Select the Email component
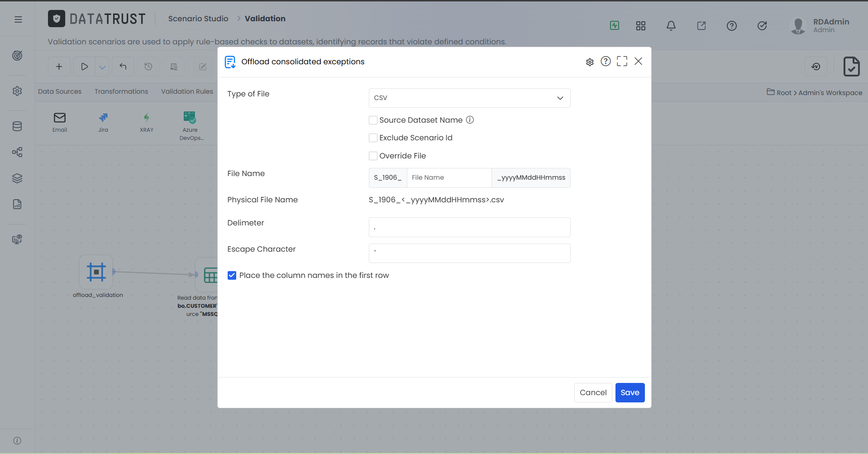Screen dimensions: 868x454 point(60,122)
